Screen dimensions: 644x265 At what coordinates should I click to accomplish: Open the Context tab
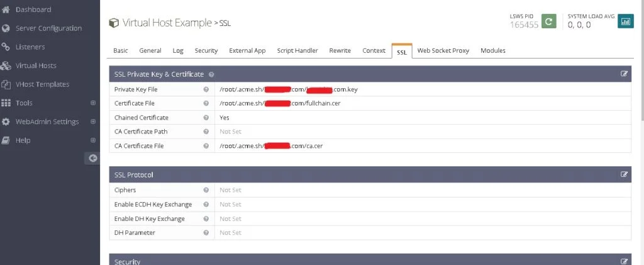(x=374, y=50)
